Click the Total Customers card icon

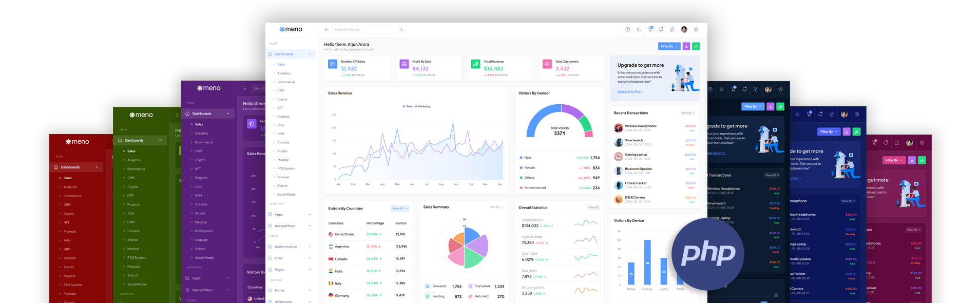point(547,64)
